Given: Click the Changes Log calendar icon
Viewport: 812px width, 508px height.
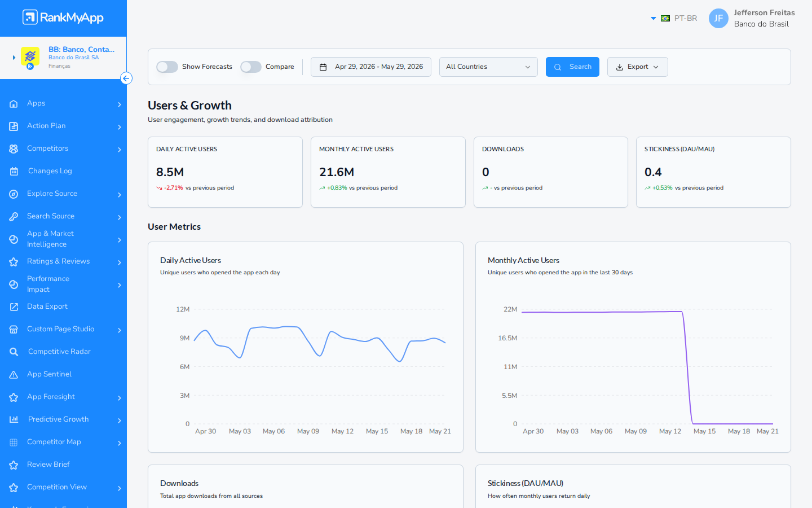Looking at the screenshot, I should (14, 171).
